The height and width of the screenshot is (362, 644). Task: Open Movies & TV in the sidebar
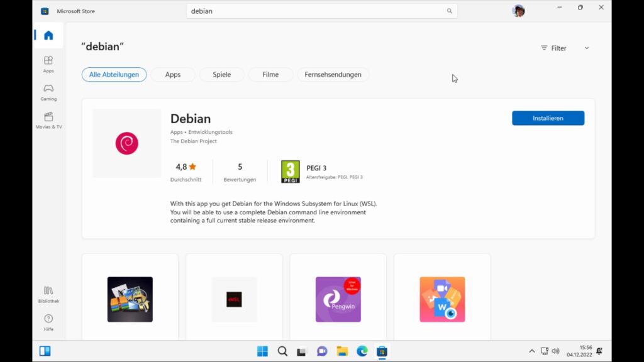coord(48,121)
